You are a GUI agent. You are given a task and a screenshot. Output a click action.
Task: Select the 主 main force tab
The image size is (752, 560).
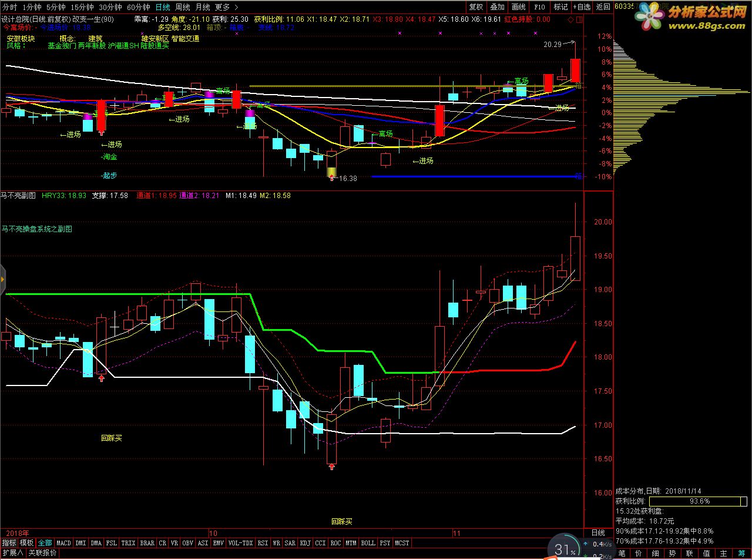tap(724, 554)
